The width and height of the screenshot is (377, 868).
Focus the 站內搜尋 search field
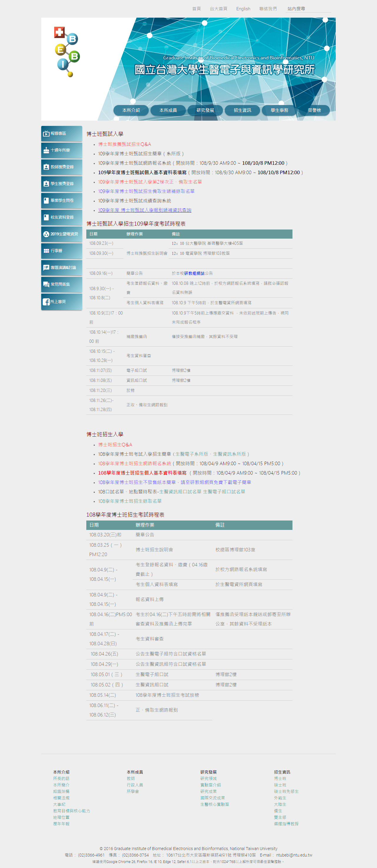point(308,9)
